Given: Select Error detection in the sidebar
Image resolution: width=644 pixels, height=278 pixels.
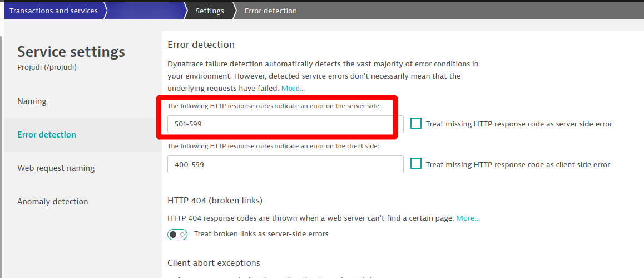Looking at the screenshot, I should click(x=47, y=135).
